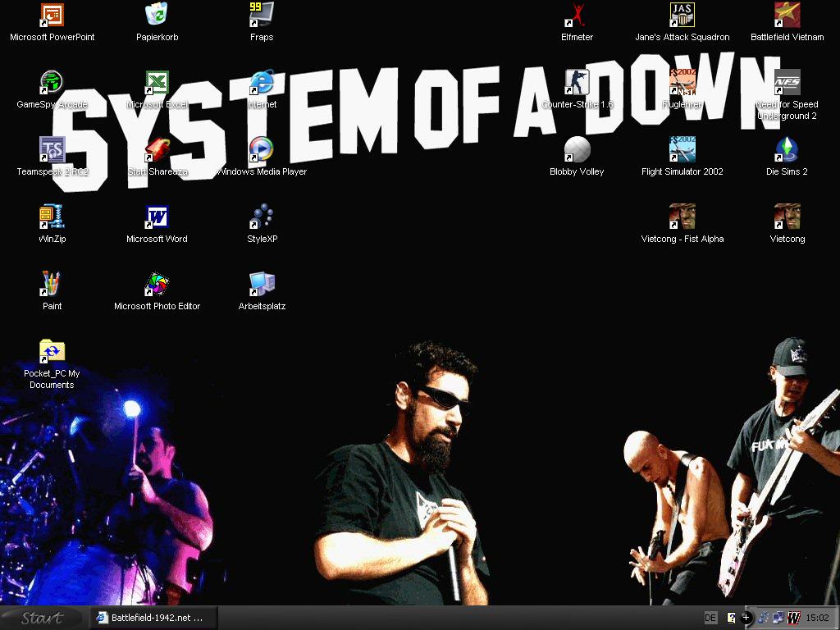Image resolution: width=840 pixels, height=630 pixels.
Task: Open the DE language bar indicator
Action: coord(710,618)
